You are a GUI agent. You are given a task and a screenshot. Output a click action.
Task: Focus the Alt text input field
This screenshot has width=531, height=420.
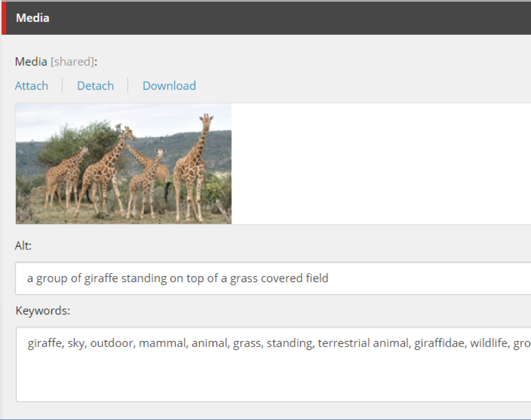pos(273,278)
